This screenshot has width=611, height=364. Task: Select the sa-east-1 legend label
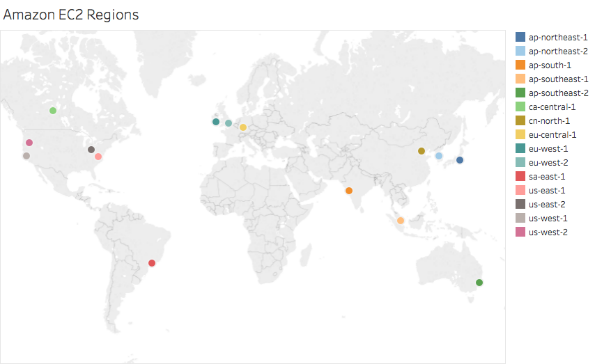(x=547, y=177)
